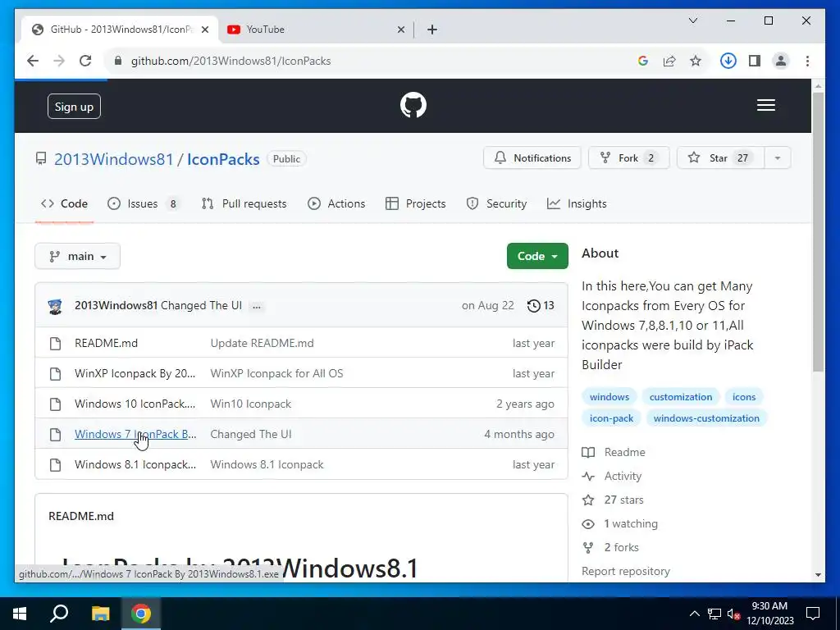
Task: Open the Projects tab
Action: coord(416,203)
